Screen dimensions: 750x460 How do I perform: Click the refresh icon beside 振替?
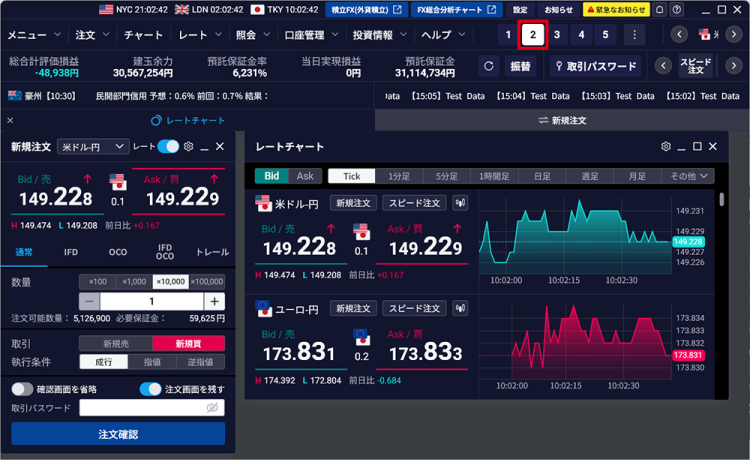coord(488,67)
